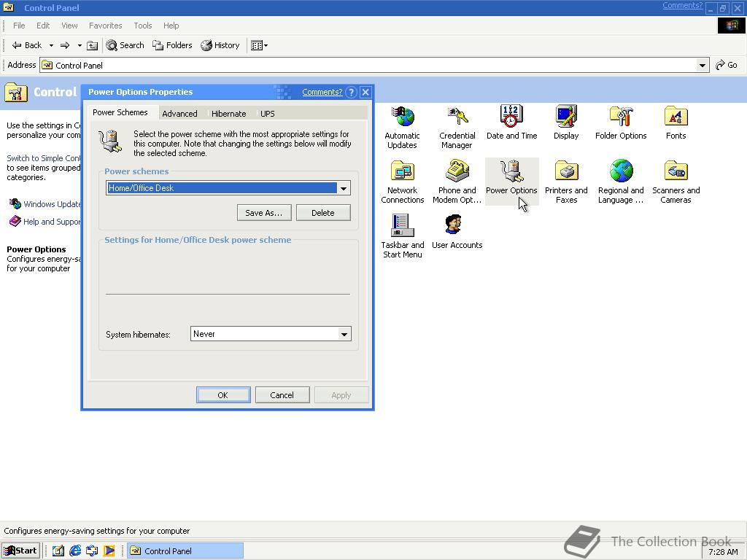The image size is (747, 560).
Task: Expand the Back button history arrow
Action: (51, 45)
